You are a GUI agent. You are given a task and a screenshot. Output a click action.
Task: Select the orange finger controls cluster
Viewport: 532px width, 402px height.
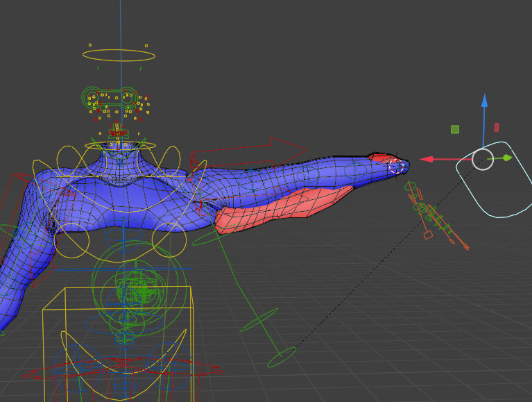438,216
